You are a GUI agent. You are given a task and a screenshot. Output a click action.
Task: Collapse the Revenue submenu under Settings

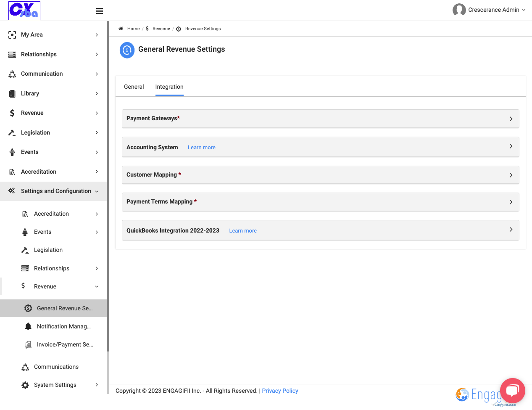[97, 287]
